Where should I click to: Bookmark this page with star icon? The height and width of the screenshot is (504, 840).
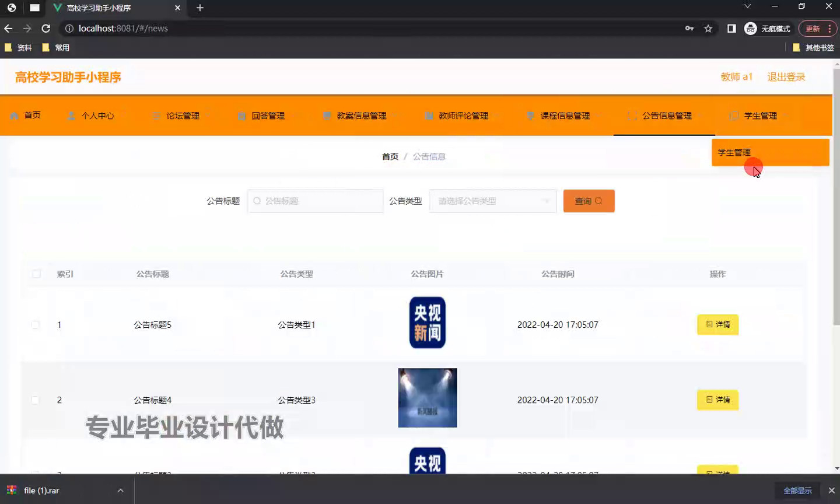708,28
